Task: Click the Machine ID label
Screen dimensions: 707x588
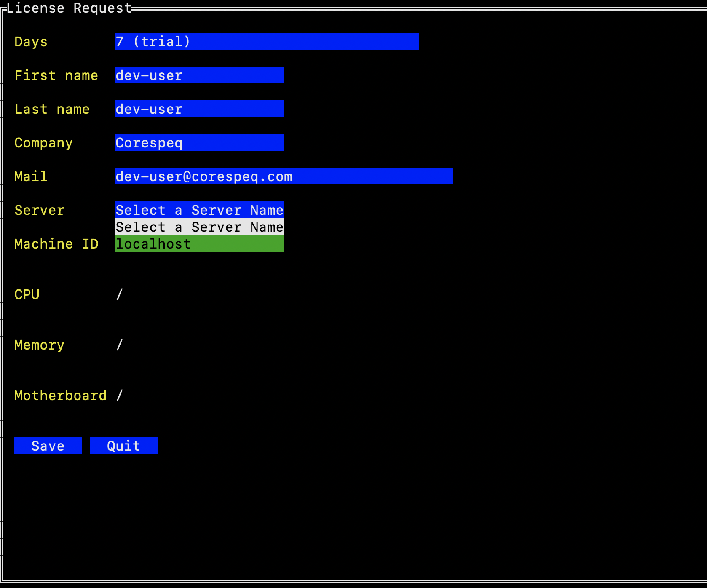Action: coord(56,244)
